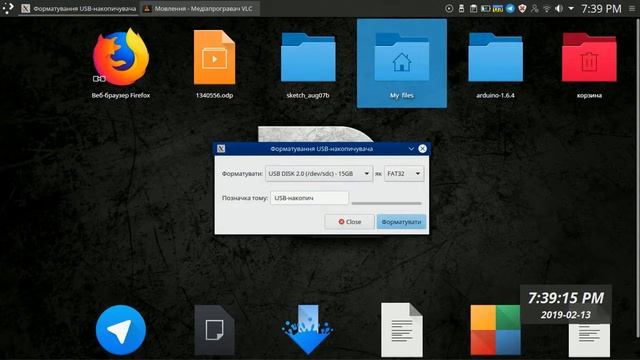640x360 pixels.
Task: Switch to the VLC media player taskbar window
Action: [x=199, y=9]
